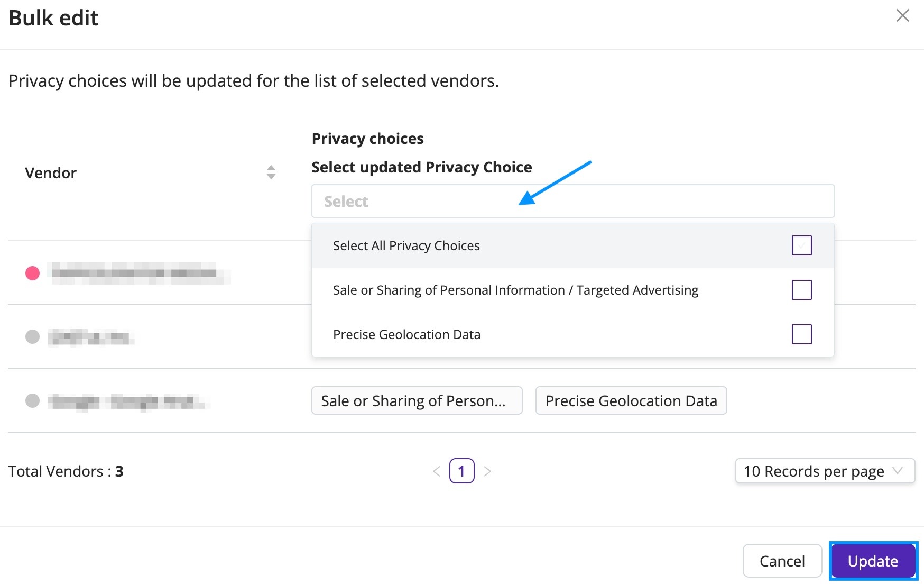Viewport: 924px width, 584px height.
Task: Click the Precise Geolocation Data tag on third vendor
Action: [631, 400]
